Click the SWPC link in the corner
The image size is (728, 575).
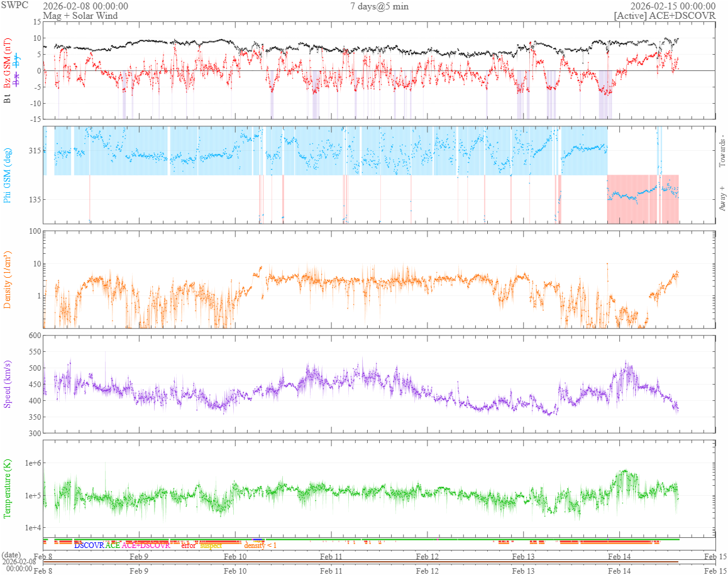click(14, 5)
